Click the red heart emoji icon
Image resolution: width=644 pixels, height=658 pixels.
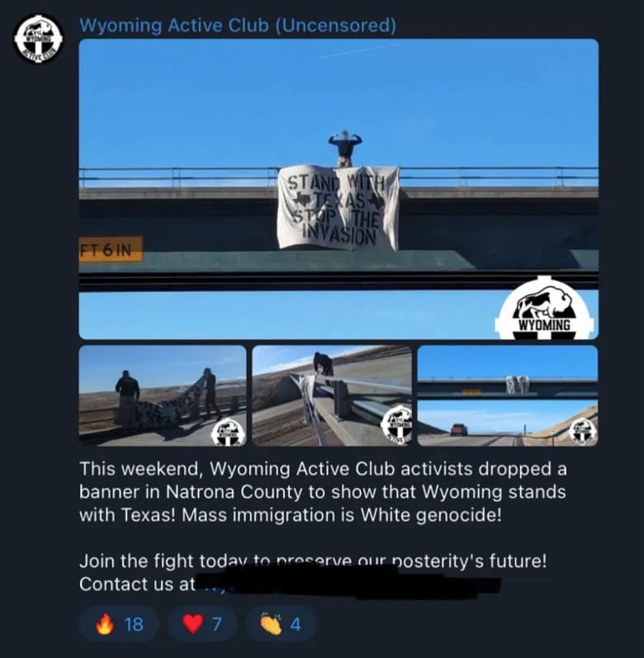tap(192, 624)
